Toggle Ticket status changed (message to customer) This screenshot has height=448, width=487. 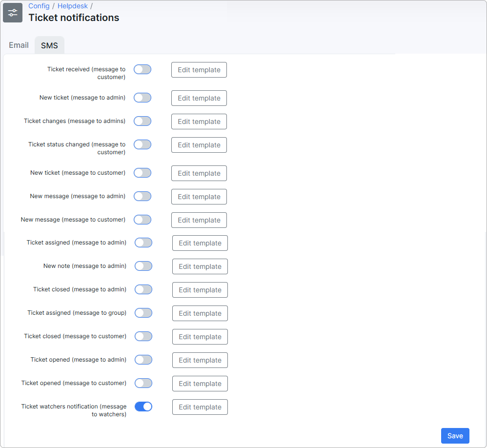coord(142,144)
